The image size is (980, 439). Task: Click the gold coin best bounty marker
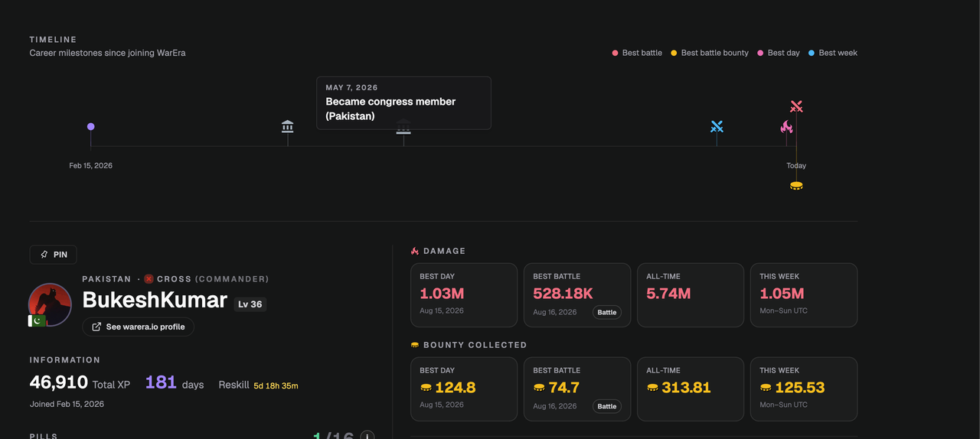[796, 186]
